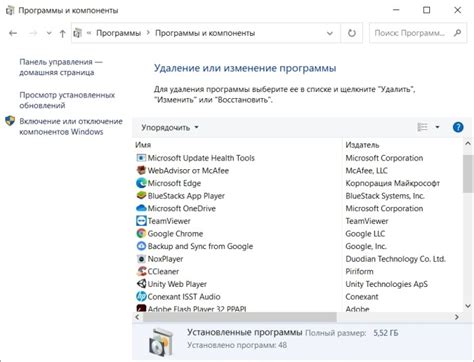474x362 pixels.
Task: Click the TeamViewer icon
Action: [x=141, y=221]
